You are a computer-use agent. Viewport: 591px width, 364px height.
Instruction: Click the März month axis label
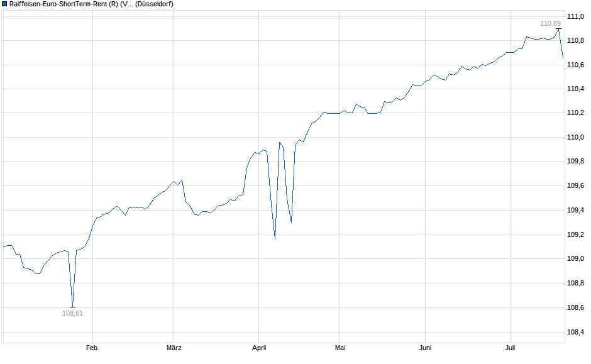[x=174, y=348]
